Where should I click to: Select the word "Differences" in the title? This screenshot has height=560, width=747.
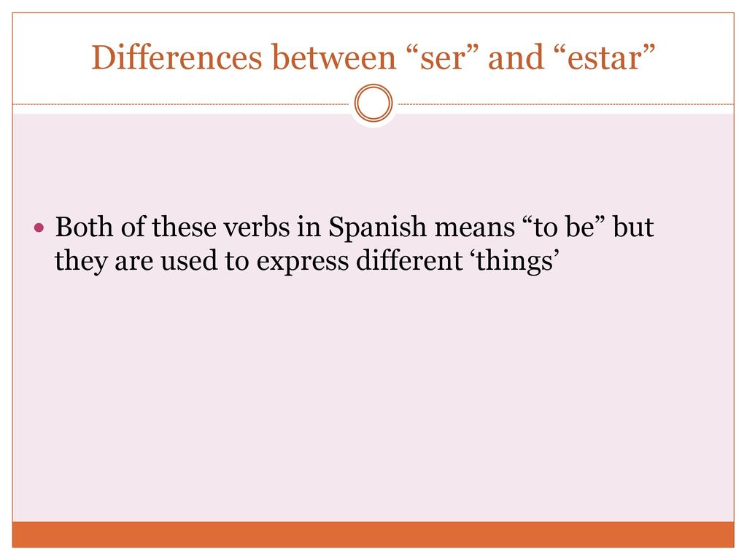177,58
